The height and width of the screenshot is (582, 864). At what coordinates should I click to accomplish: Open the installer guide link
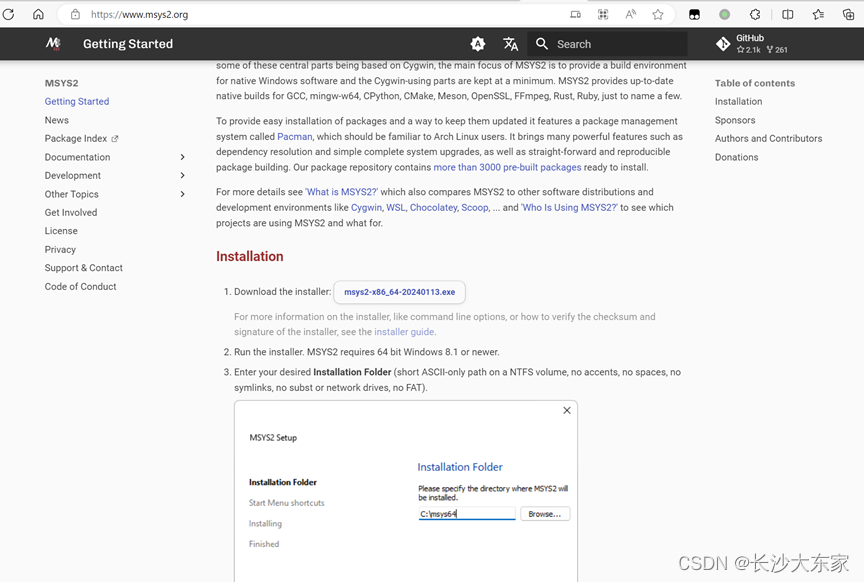(404, 332)
